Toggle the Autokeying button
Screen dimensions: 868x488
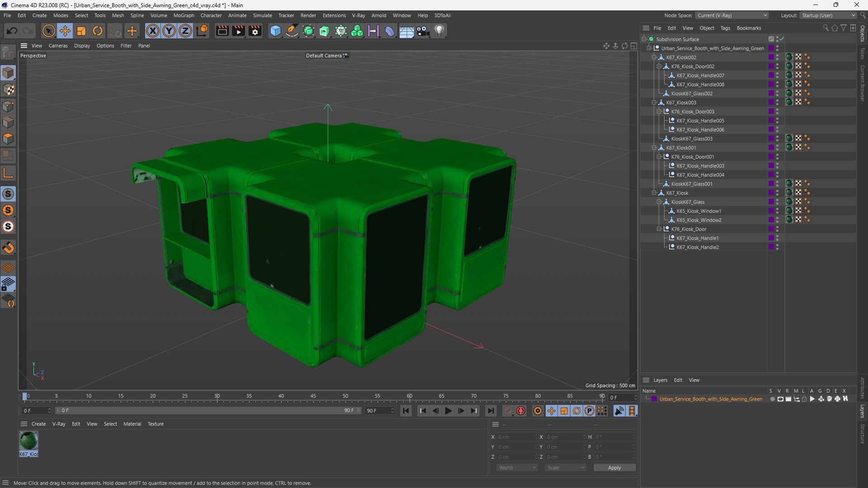(521, 411)
